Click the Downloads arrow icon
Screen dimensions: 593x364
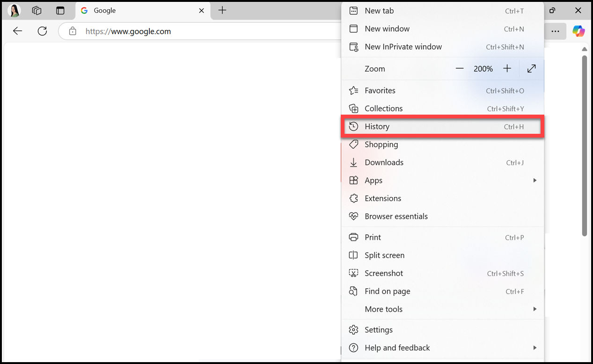tap(354, 163)
